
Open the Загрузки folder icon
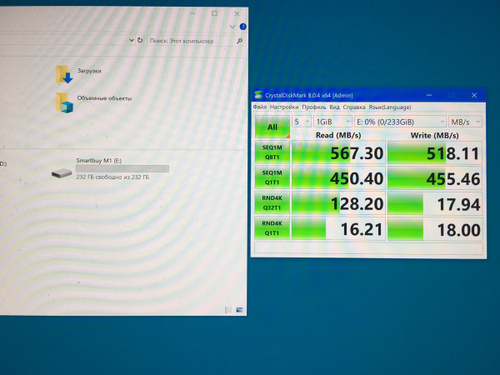pyautogui.click(x=64, y=75)
